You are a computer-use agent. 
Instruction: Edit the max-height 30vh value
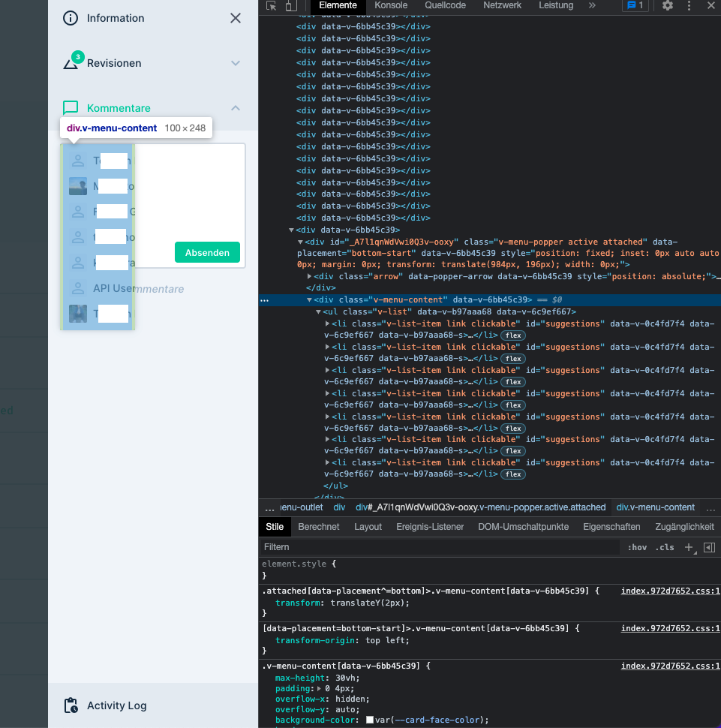coord(345,678)
